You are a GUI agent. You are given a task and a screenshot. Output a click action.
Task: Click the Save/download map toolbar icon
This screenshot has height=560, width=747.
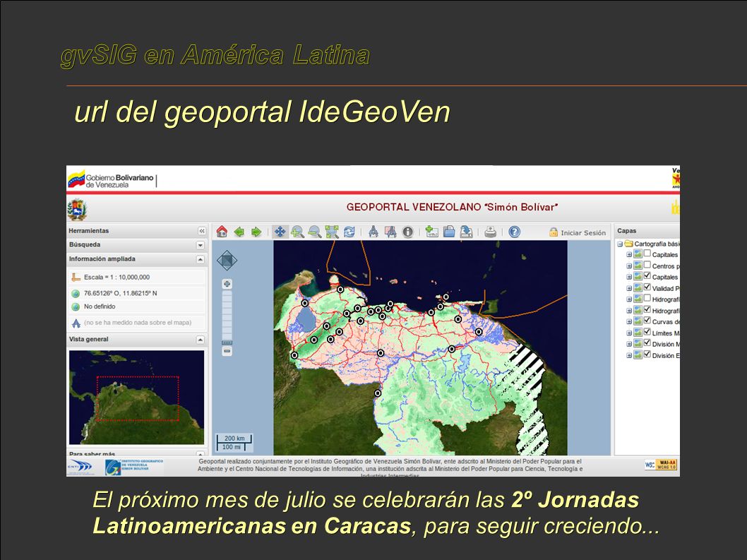point(466,232)
